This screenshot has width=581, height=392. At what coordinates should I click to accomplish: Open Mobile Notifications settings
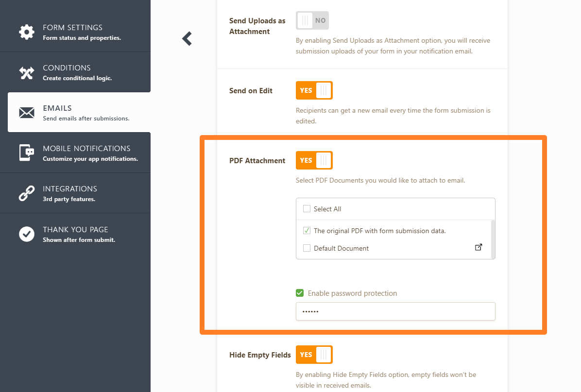(x=75, y=153)
